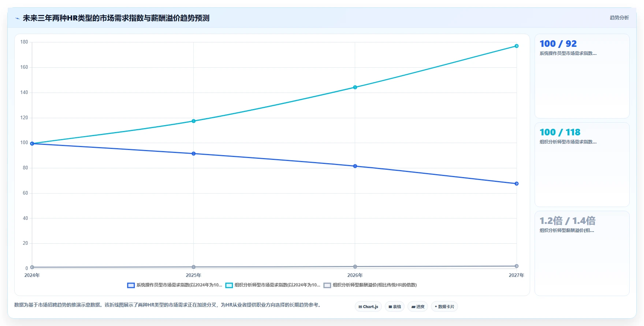Image resolution: width=644 pixels, height=326 pixels.
Task: Click the gray legend color box
Action: point(327,285)
